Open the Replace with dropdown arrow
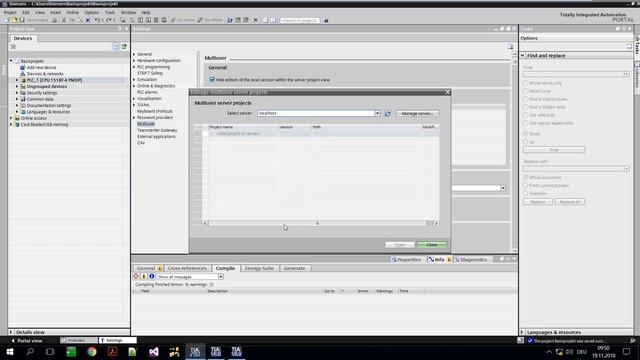 pyautogui.click(x=627, y=169)
